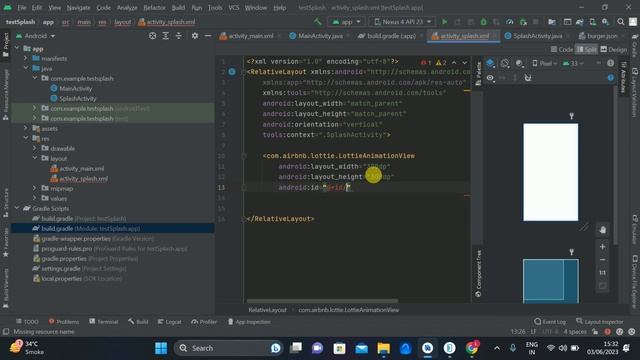
Task: Switch to MainActivity.java editor tab
Action: pos(320,36)
